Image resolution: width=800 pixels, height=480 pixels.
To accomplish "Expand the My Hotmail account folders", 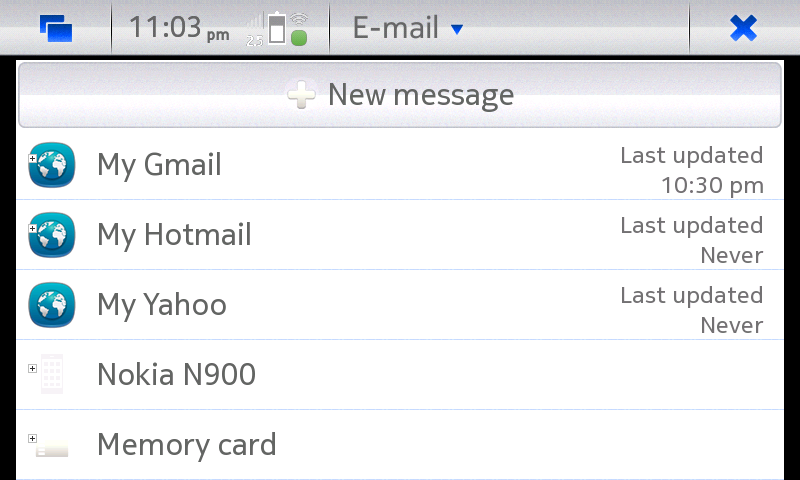I will coord(32,229).
